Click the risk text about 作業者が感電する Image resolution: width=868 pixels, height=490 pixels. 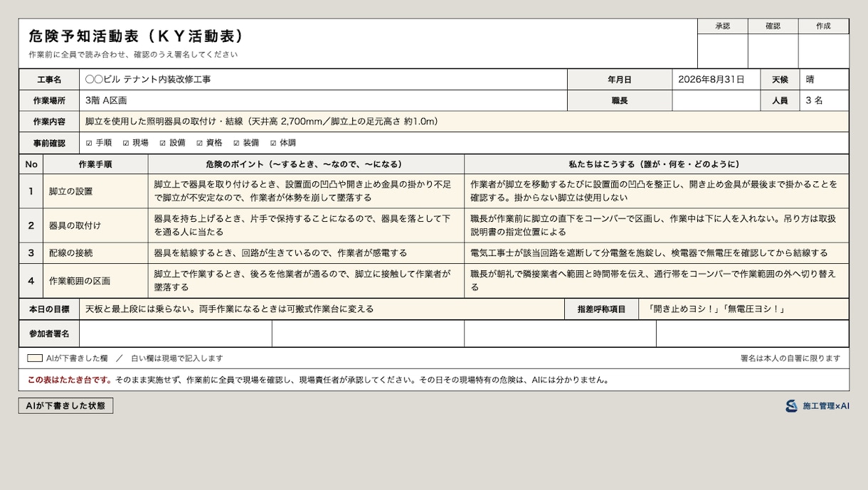click(x=280, y=253)
